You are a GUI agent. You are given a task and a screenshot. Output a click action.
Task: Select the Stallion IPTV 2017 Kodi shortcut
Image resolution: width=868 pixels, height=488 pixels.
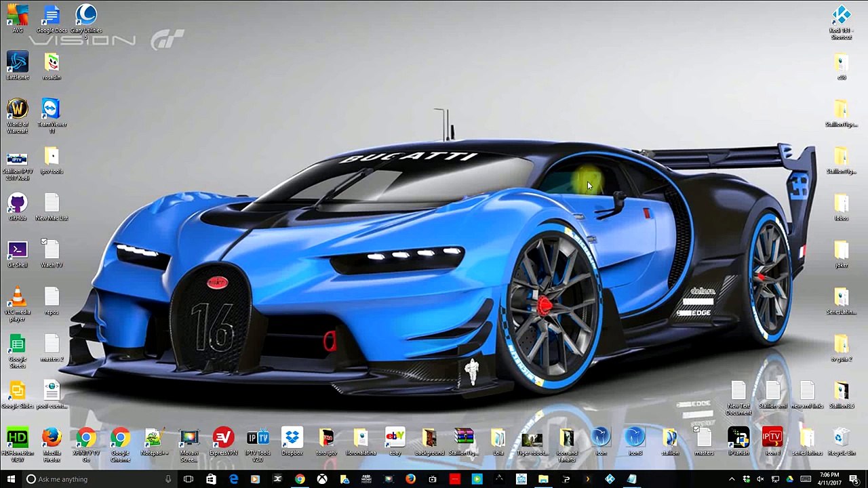pyautogui.click(x=18, y=165)
